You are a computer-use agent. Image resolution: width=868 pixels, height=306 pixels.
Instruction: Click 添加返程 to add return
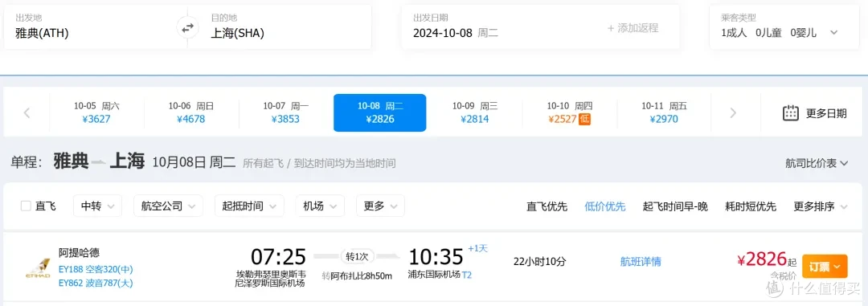click(x=633, y=28)
